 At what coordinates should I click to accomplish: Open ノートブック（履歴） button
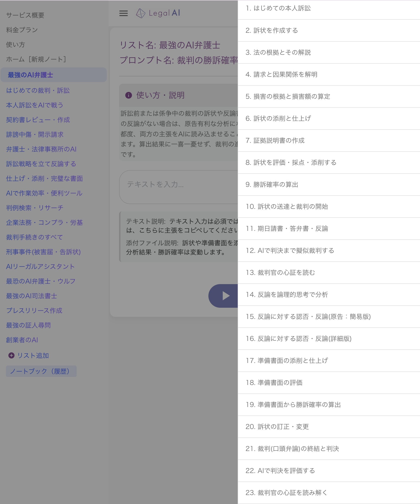41,371
